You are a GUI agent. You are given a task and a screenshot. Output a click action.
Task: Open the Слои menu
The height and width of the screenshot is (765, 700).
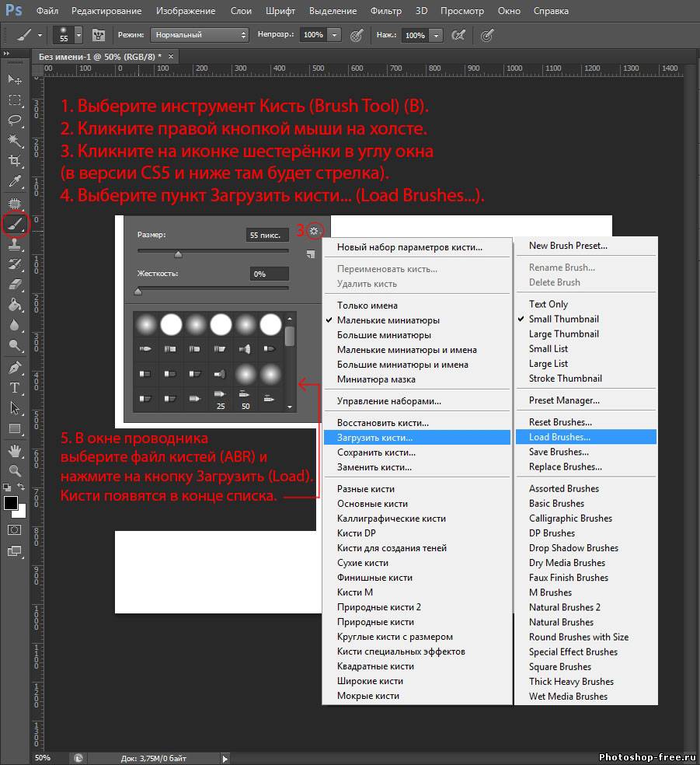tap(240, 11)
